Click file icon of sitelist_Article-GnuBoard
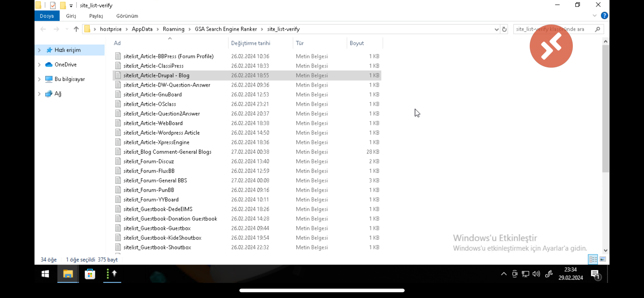Screen dimensions: 644x298 [x=118, y=94]
